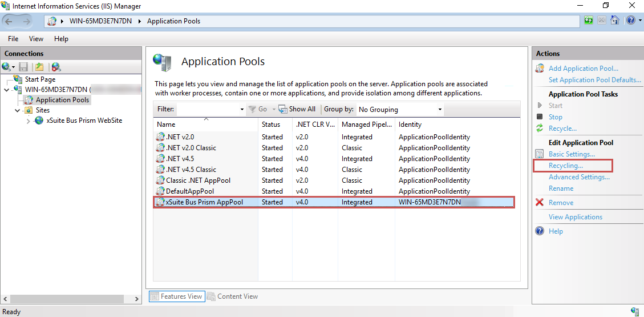Click the IIS Manager title bar icon
The height and width of the screenshot is (317, 644).
pyautogui.click(x=6, y=6)
